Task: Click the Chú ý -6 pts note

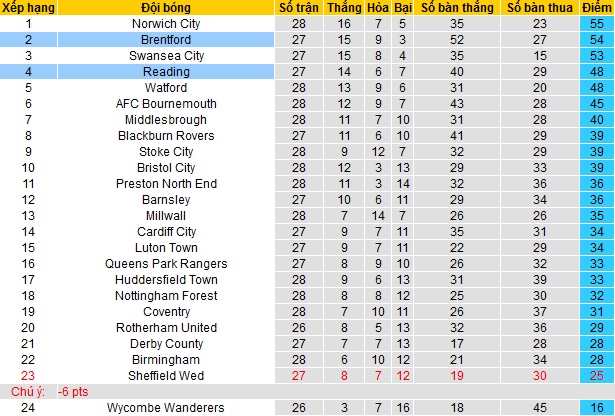Action: 50,392
